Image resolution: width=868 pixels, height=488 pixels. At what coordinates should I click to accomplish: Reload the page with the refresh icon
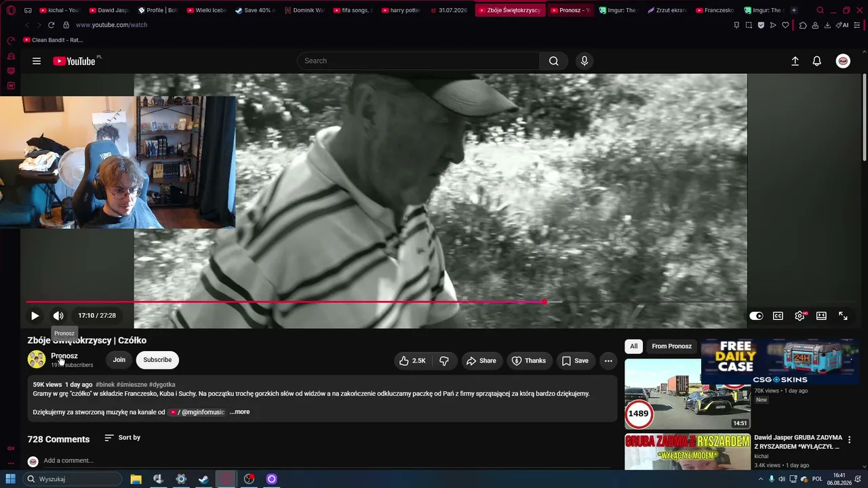click(51, 25)
